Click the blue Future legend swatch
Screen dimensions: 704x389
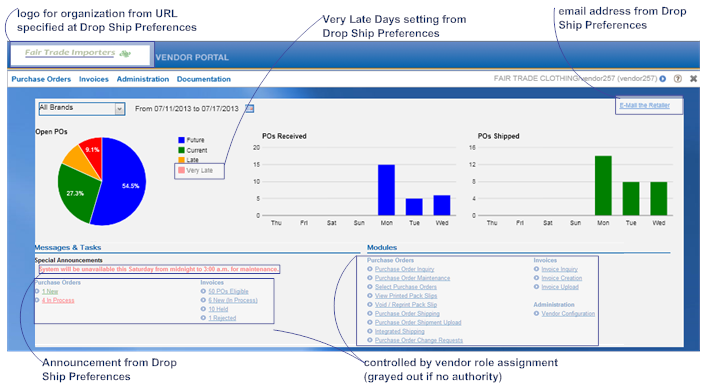point(181,140)
